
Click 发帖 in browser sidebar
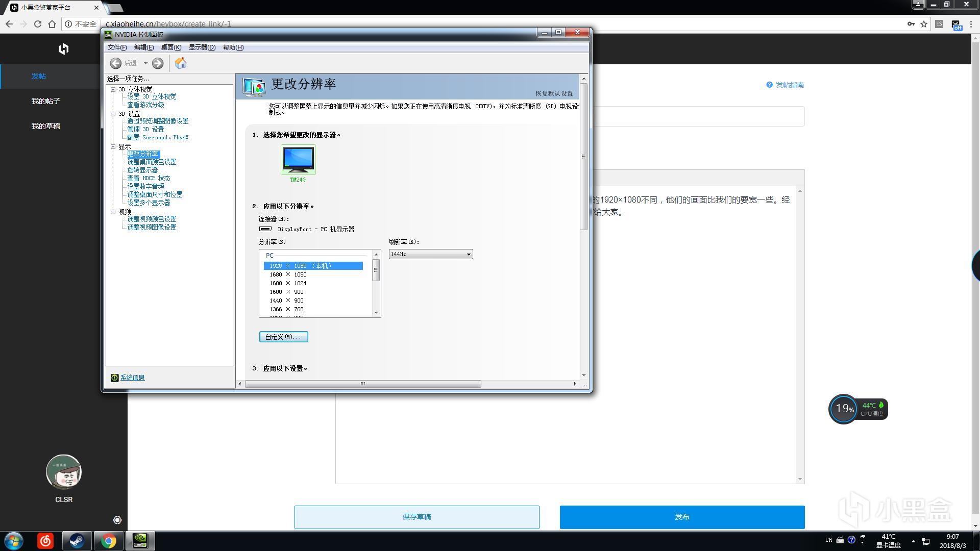[x=39, y=76]
